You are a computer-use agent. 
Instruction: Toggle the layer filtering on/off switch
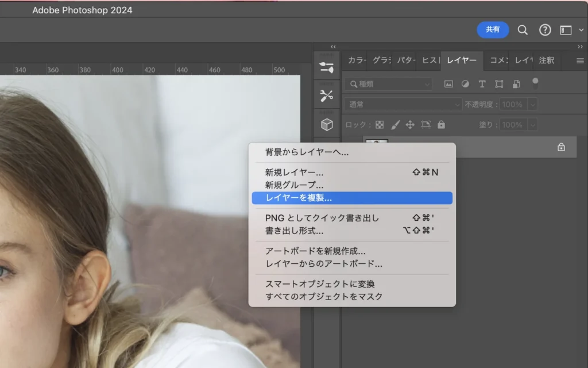[x=535, y=83]
